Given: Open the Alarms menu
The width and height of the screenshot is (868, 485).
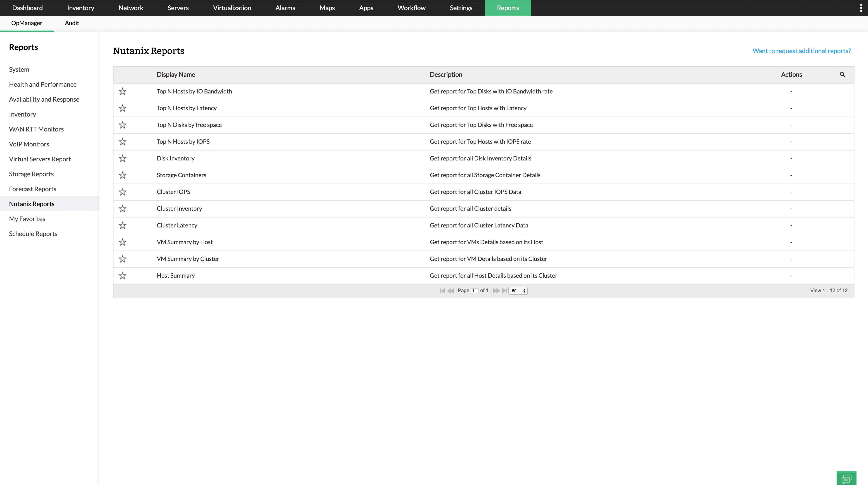Looking at the screenshot, I should (x=285, y=8).
